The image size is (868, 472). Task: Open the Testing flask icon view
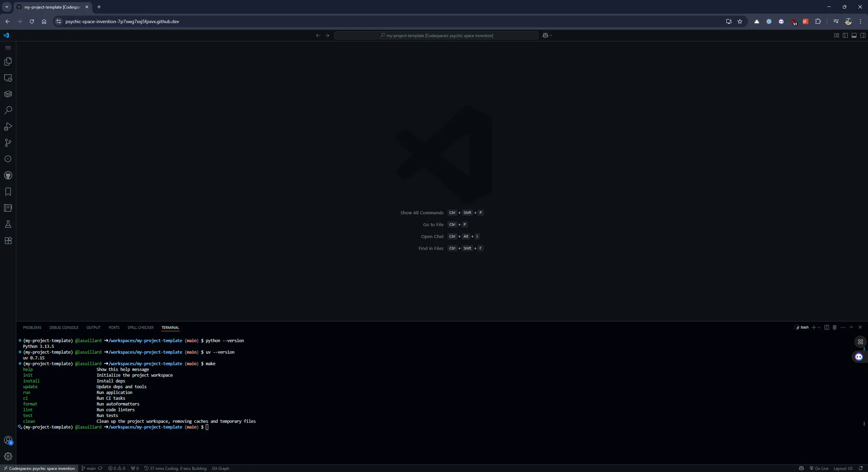pyautogui.click(x=8, y=224)
